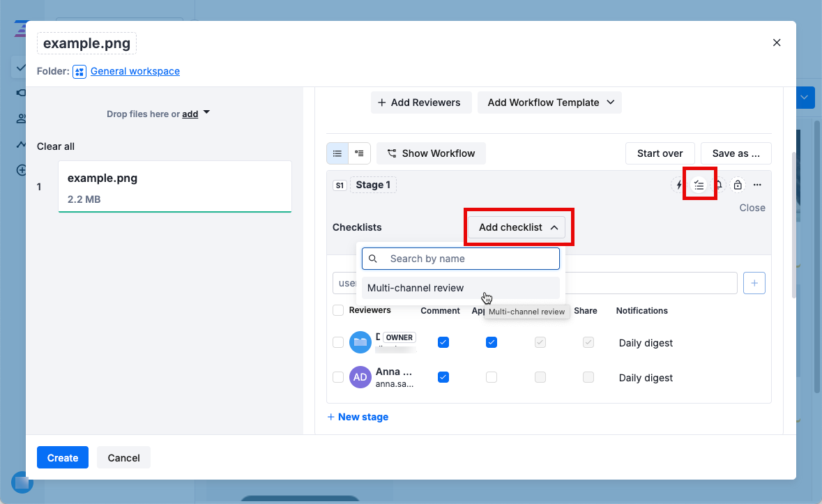Viewport: 822px width, 504px height.
Task: Click the S1 stage badge
Action: point(340,185)
